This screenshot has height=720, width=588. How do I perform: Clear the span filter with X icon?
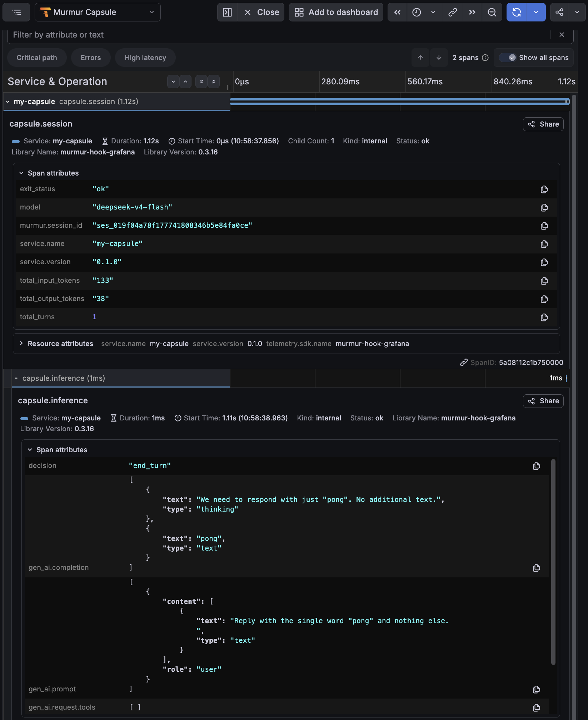tap(562, 35)
